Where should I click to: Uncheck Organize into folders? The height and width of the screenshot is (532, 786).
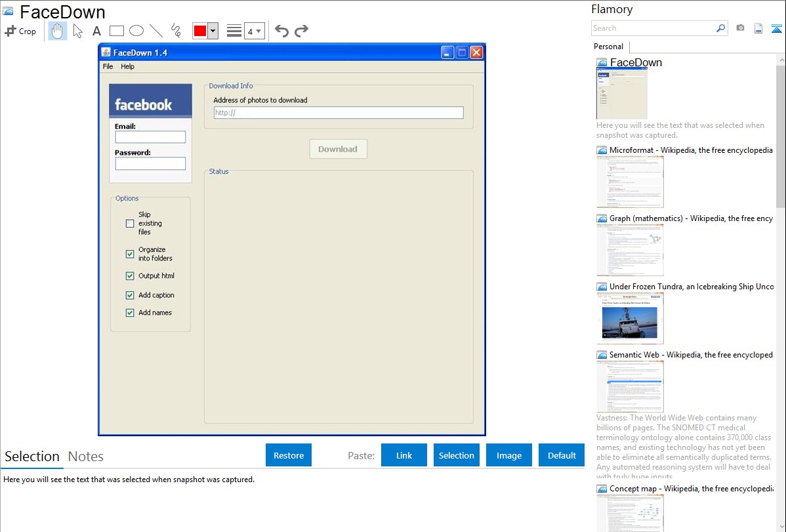click(130, 254)
